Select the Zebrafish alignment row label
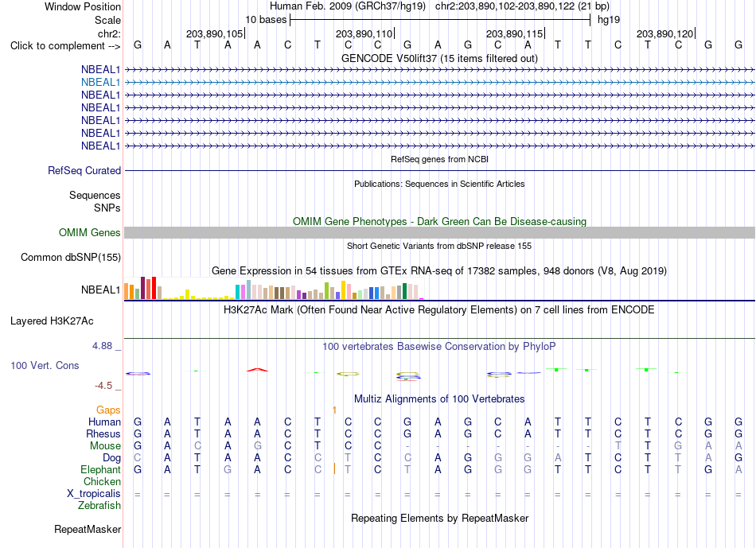Screen dimensions: 756x548 tap(99, 506)
